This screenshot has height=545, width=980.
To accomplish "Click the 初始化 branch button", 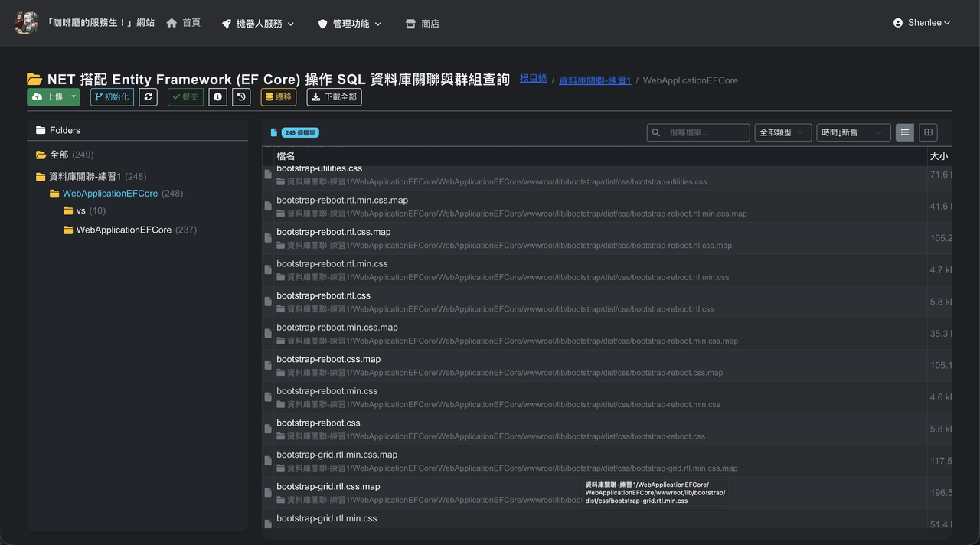I will tap(112, 97).
